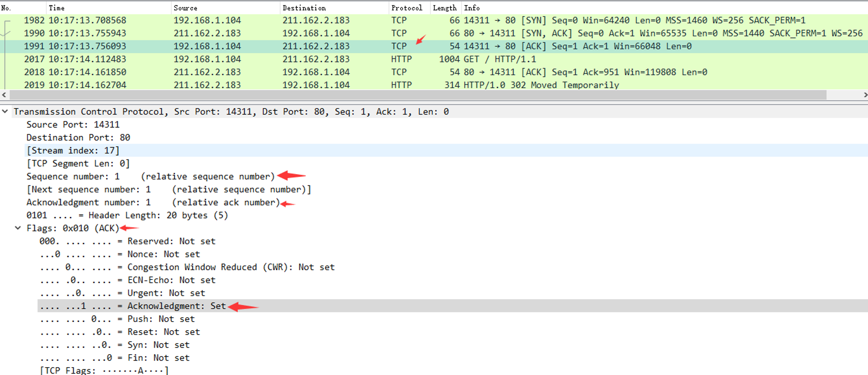
Task: Select the Urgent: Not set flag
Action: point(122,293)
